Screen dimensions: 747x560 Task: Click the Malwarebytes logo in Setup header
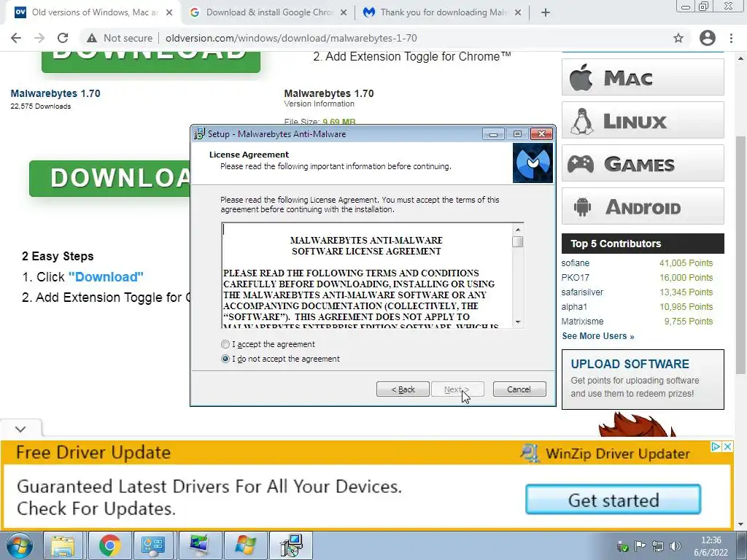[533, 163]
